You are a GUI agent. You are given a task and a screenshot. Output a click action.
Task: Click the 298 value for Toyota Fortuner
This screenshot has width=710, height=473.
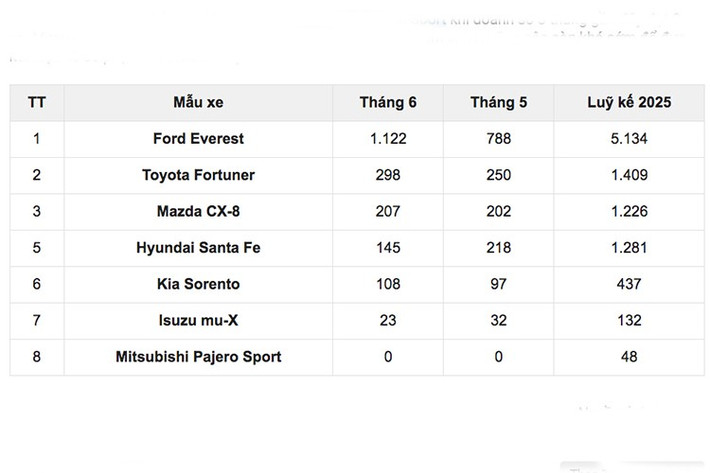pos(388,175)
